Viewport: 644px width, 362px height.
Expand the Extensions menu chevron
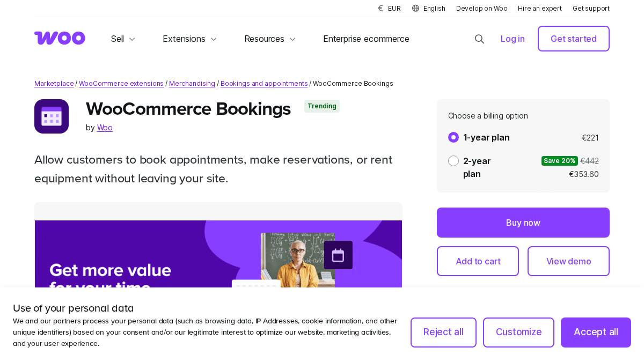[214, 39]
